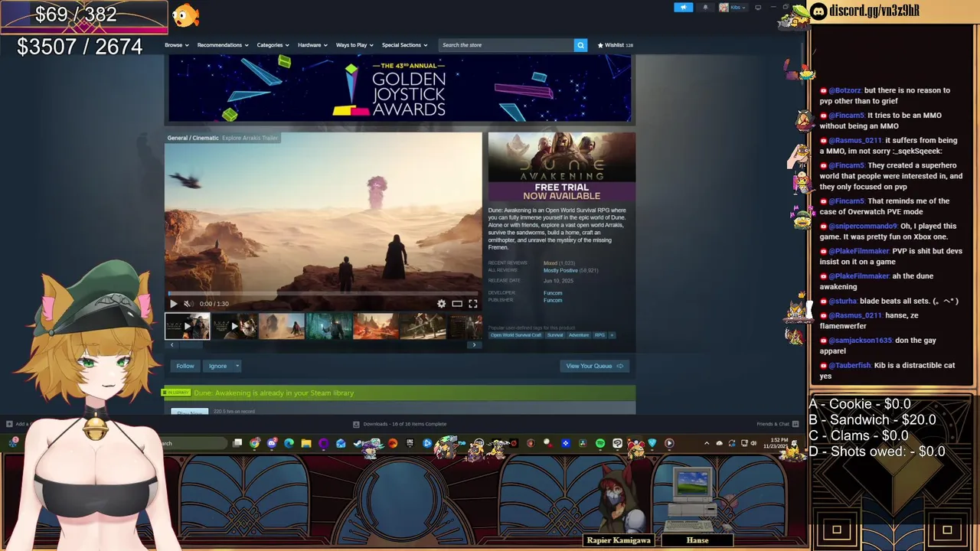Open the Golden Joystick Awards banner
Screen dimensions: 980x551
tap(400, 89)
